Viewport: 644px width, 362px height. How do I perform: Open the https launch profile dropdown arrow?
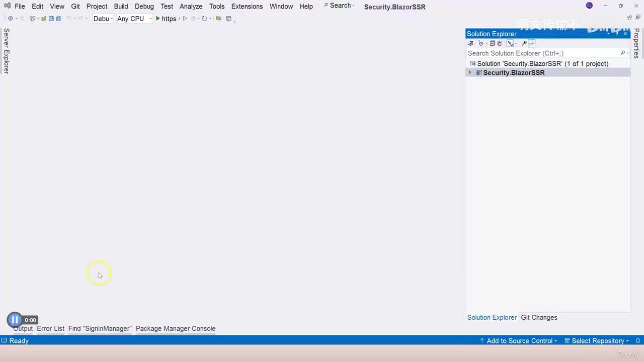pos(179,19)
